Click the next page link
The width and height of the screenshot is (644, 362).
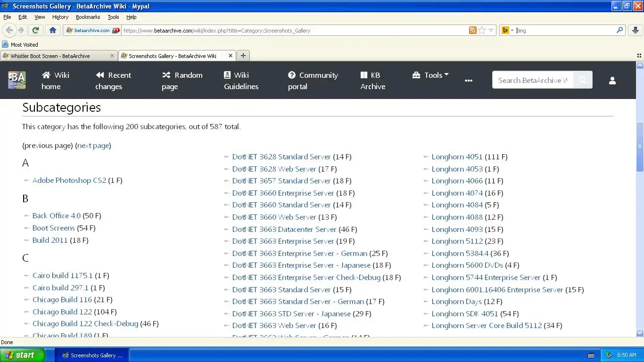(93, 146)
